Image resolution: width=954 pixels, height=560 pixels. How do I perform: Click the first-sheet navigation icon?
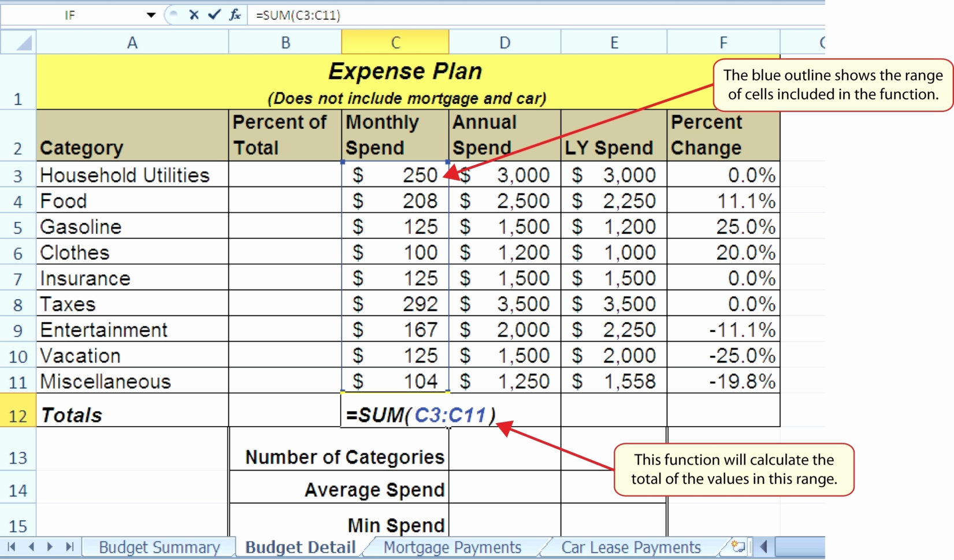click(13, 547)
